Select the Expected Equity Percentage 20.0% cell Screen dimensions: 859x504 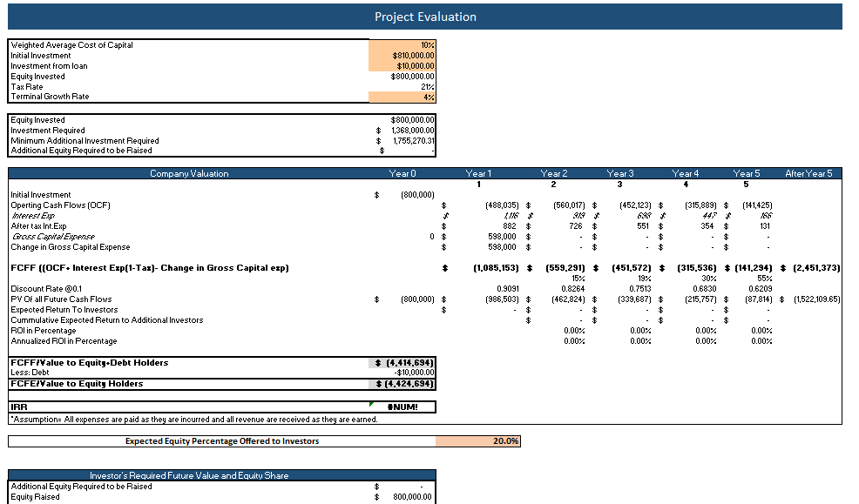(479, 440)
